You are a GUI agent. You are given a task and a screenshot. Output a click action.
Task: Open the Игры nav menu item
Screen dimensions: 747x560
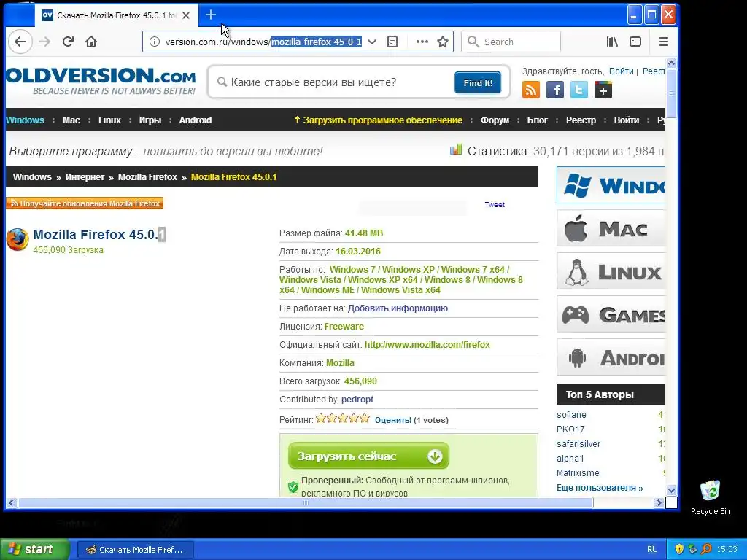(150, 120)
